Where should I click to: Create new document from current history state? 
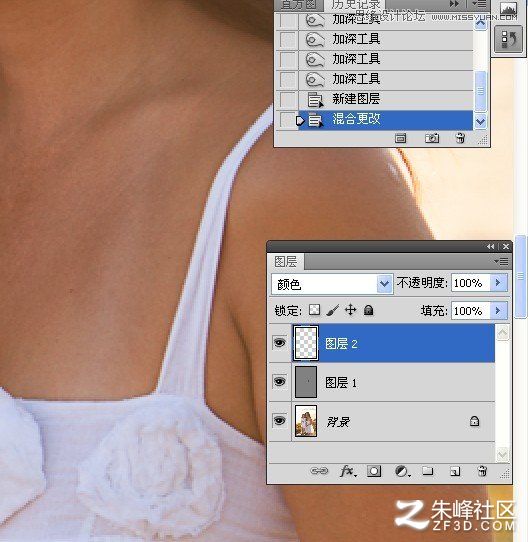[400, 138]
